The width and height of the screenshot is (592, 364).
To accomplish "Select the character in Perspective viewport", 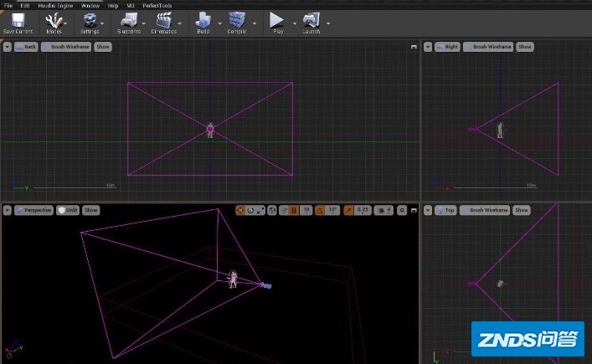I will [x=233, y=279].
